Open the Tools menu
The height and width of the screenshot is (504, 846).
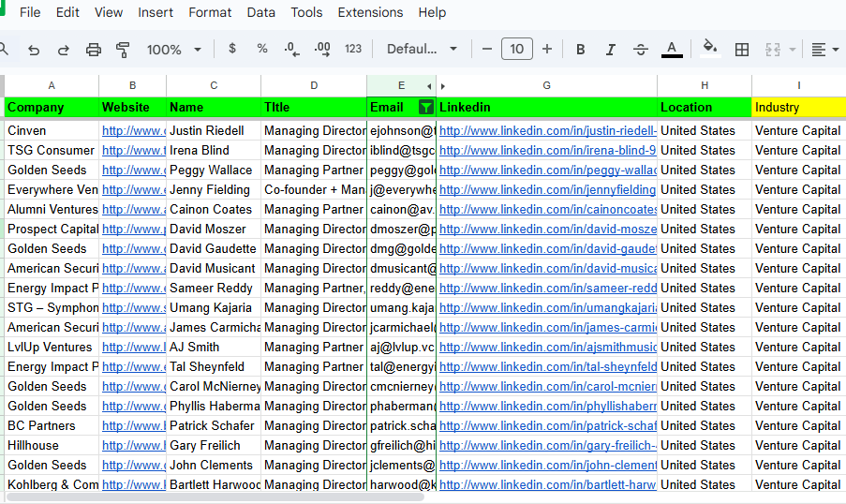coord(306,12)
